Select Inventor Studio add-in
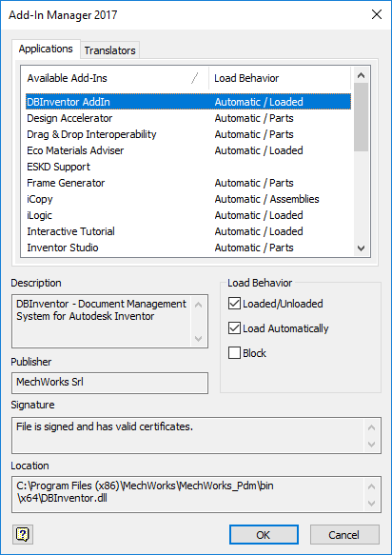Image resolution: width=392 pixels, height=555 pixels. (x=188, y=248)
